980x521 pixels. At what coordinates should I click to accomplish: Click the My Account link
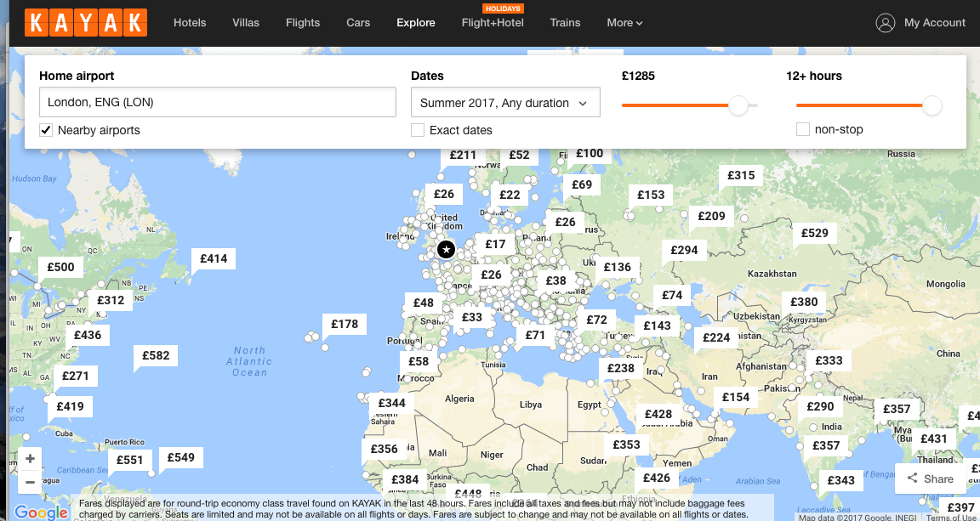[x=934, y=22]
